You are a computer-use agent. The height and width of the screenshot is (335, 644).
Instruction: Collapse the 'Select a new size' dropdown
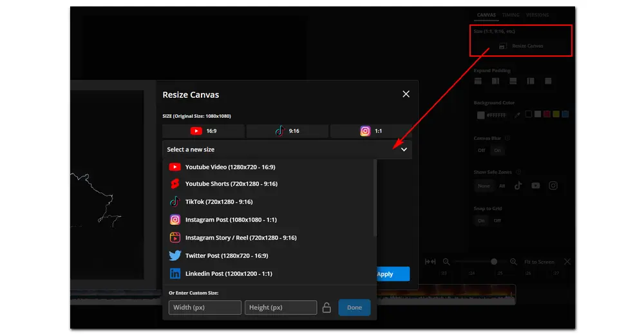point(404,149)
